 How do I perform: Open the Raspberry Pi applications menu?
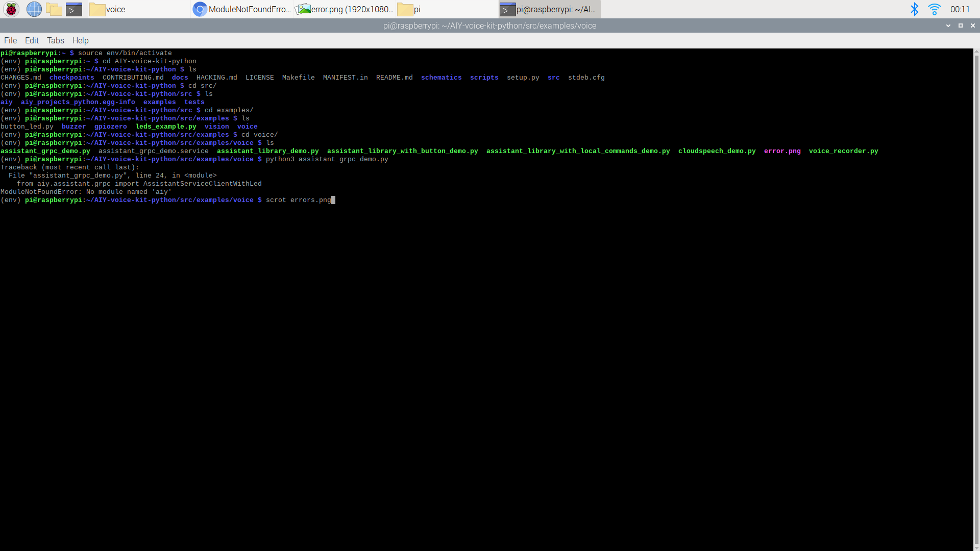click(x=11, y=9)
